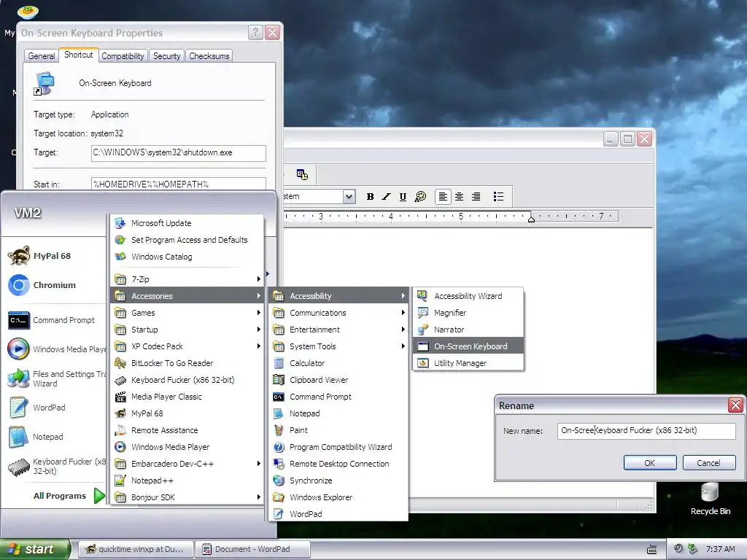Launch Media Player Classic
The width and height of the screenshot is (747, 560).
187,397
